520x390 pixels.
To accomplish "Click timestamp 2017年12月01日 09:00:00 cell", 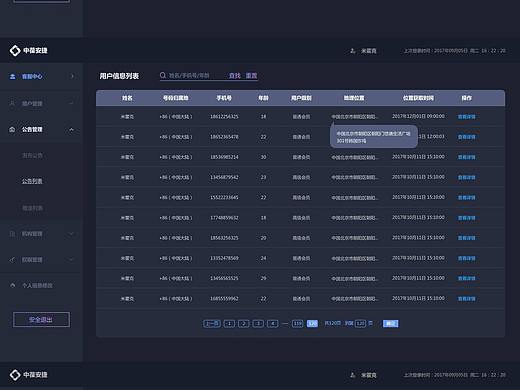I will click(418, 116).
